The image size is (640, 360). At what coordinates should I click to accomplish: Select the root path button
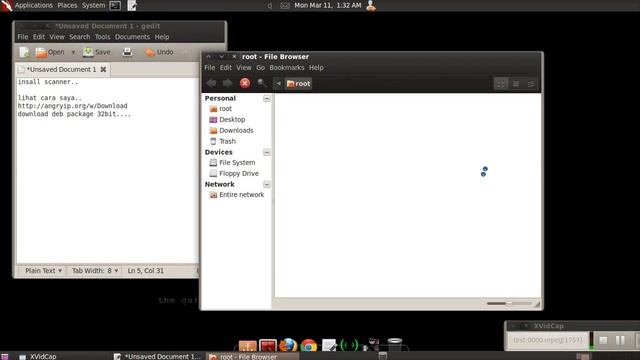coord(298,83)
